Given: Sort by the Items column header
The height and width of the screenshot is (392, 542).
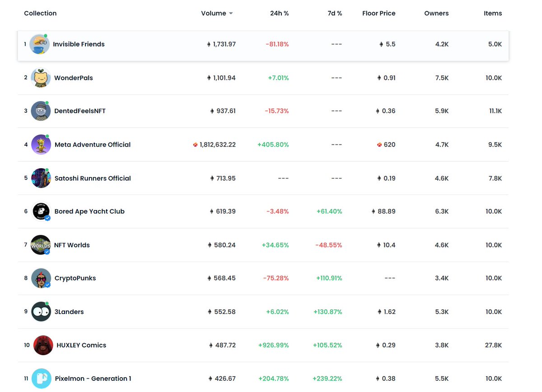Looking at the screenshot, I should [493, 13].
